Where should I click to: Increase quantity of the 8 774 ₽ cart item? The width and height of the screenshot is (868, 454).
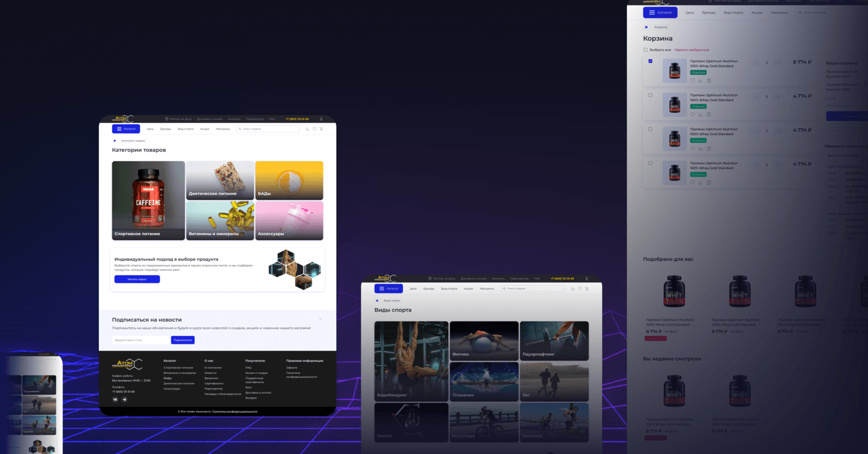tap(778, 63)
